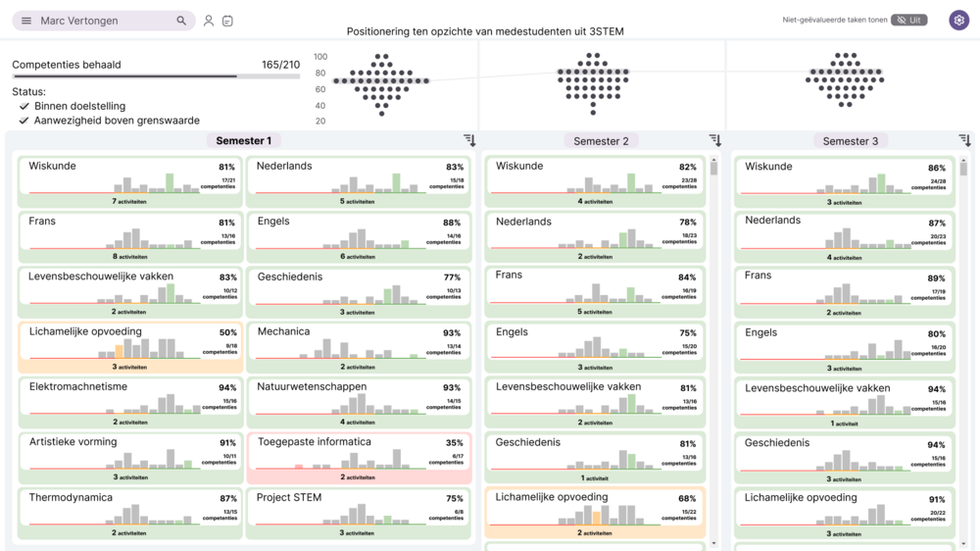Click the Semester 2 column scrollbar down arrow
Screen dimensions: 980x551
pos(713,543)
